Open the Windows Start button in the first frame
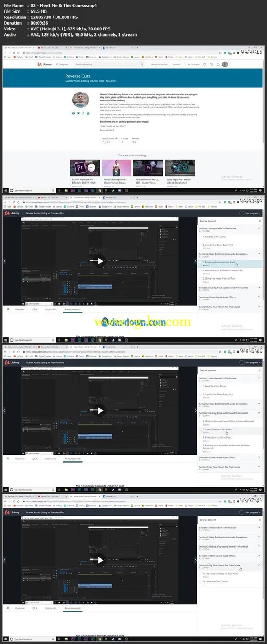This screenshot has width=267, height=644. pos(5,190)
